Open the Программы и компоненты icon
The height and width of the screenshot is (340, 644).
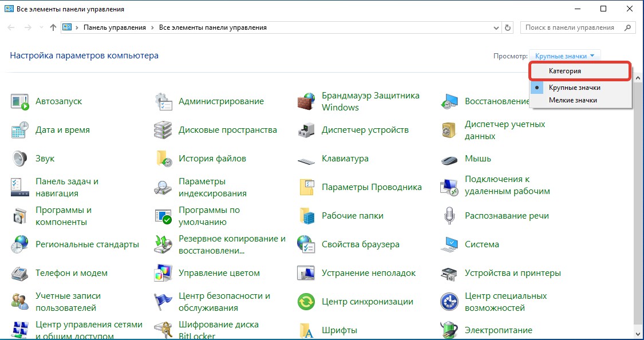19,216
